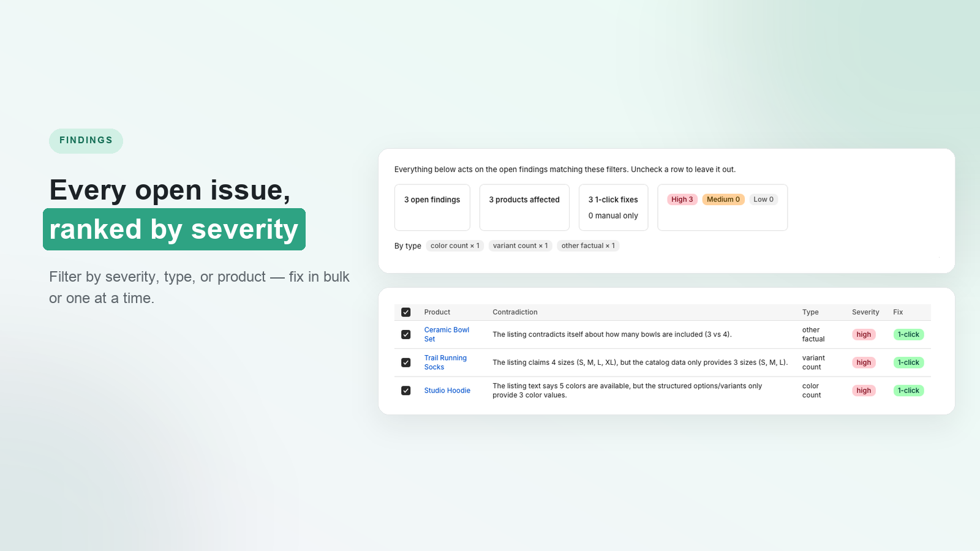Open the Trail Running Socks product link
Screen dimensions: 980x551
point(445,362)
